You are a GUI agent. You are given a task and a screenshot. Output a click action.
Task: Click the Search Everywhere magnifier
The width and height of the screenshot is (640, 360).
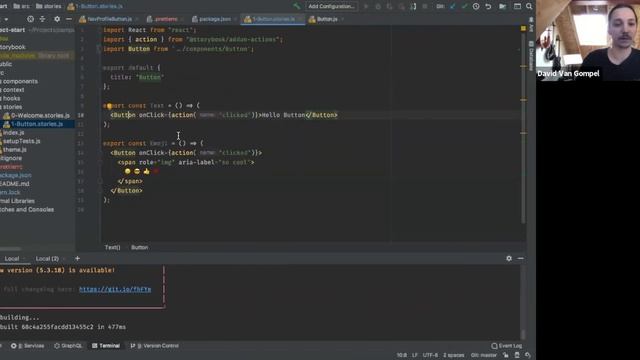pos(529,7)
